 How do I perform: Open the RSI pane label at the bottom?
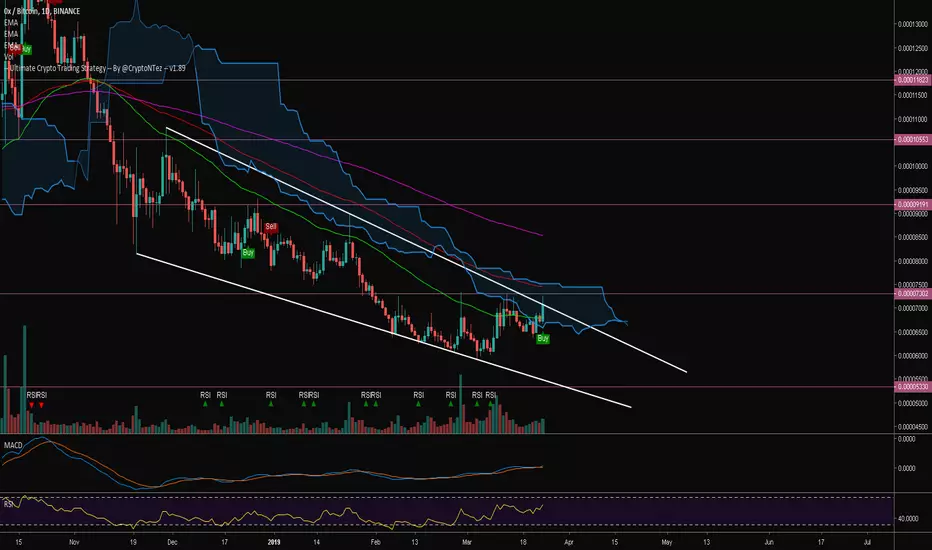pos(9,504)
